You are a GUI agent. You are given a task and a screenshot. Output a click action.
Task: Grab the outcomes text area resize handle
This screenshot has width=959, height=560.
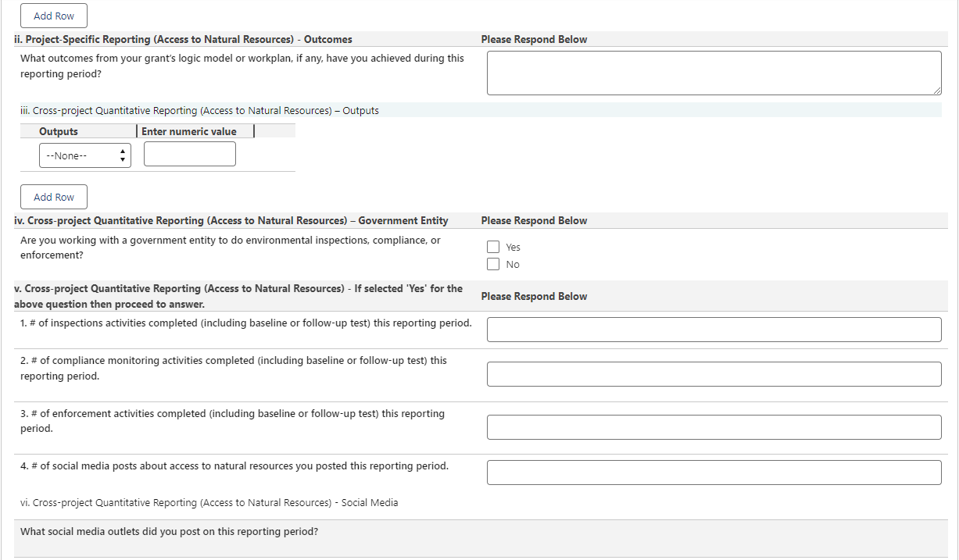click(936, 91)
